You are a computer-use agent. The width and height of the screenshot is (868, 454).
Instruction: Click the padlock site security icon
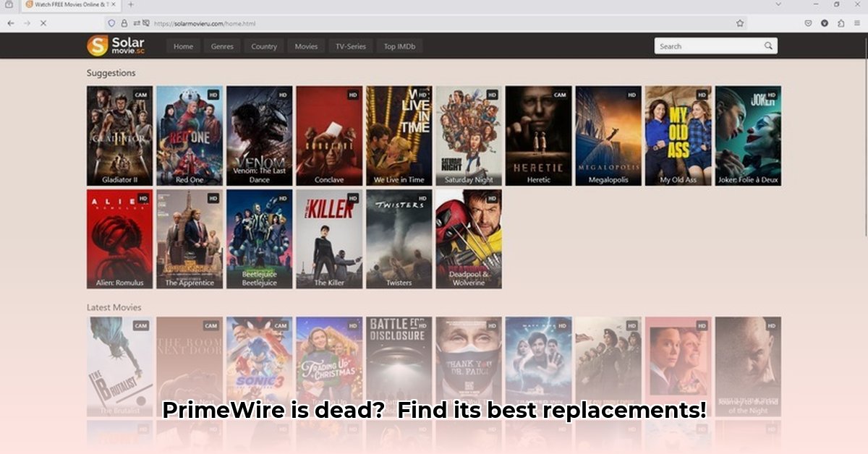[124, 23]
